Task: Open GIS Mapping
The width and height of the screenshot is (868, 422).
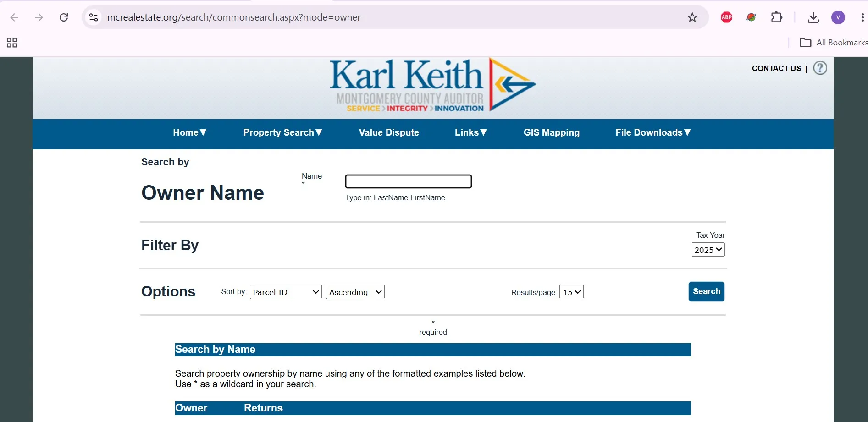Action: click(552, 132)
